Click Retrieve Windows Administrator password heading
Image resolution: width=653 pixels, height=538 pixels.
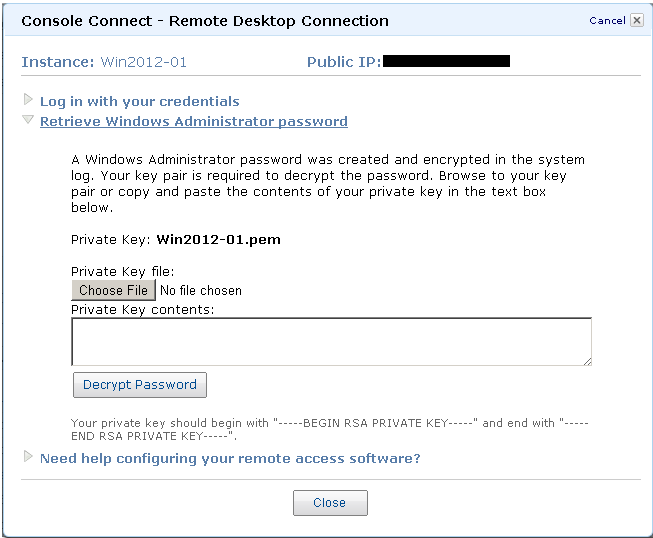click(193, 121)
